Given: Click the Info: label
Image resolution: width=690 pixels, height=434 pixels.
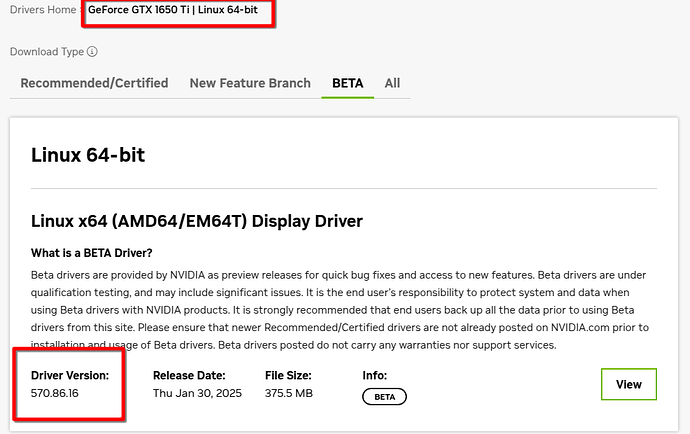Looking at the screenshot, I should [374, 375].
